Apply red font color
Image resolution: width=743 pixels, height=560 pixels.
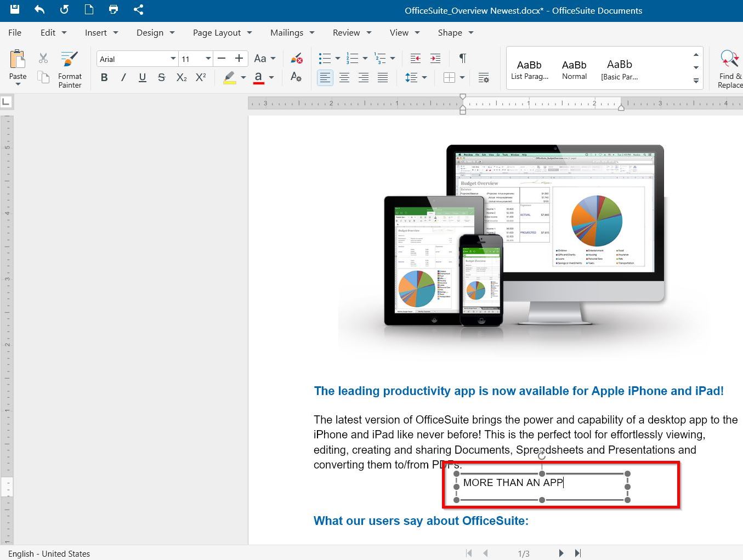click(x=258, y=77)
